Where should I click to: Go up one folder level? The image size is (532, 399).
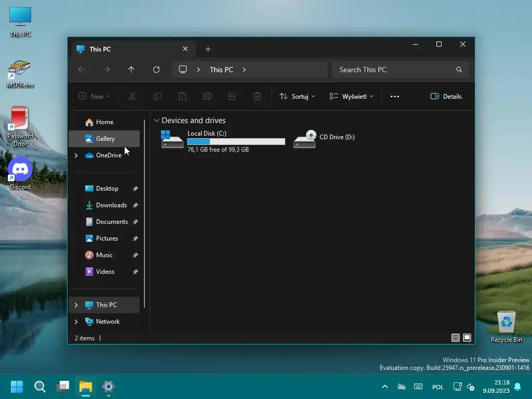tap(131, 70)
